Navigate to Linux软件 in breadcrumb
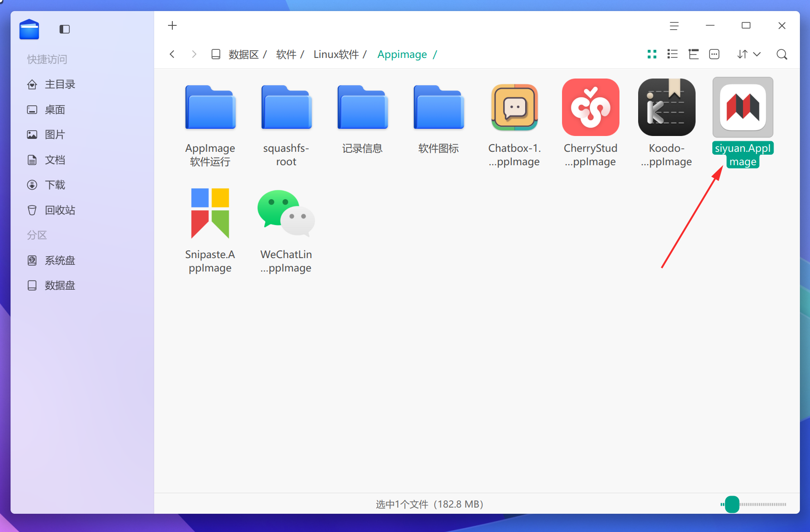Screen dimensions: 810x532 [336, 55]
